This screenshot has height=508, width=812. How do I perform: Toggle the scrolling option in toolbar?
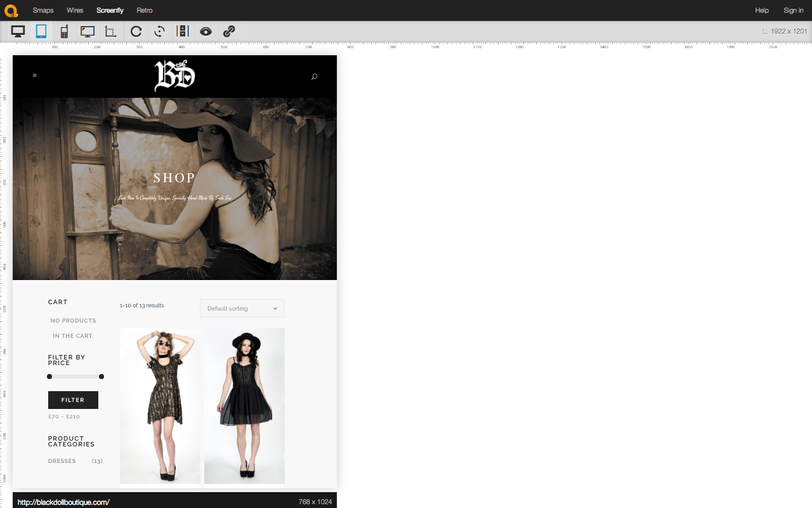[183, 31]
